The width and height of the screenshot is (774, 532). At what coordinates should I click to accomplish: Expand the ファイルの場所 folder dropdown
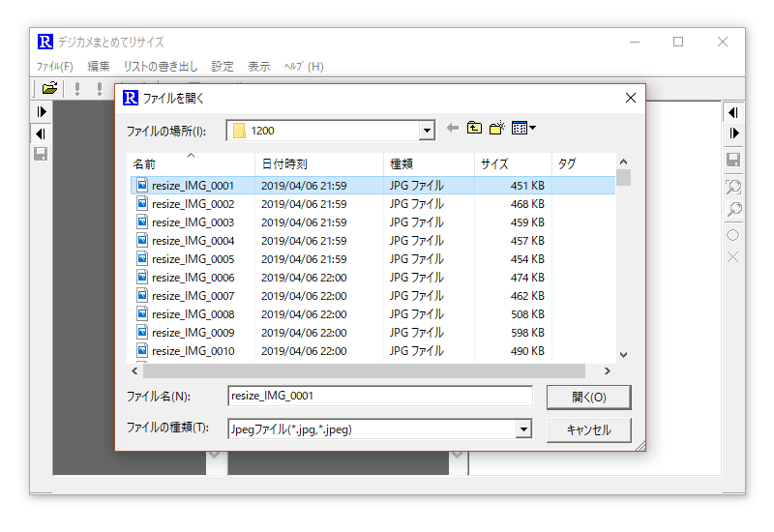tap(427, 131)
